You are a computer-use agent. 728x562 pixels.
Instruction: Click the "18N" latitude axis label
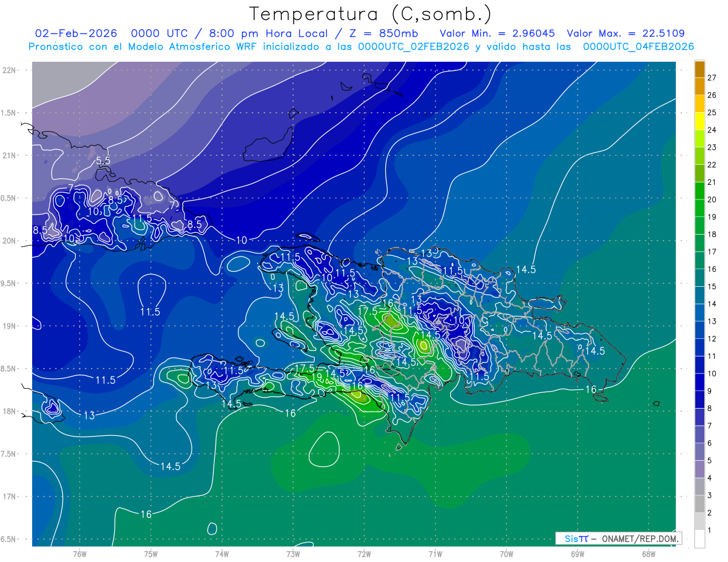click(10, 411)
